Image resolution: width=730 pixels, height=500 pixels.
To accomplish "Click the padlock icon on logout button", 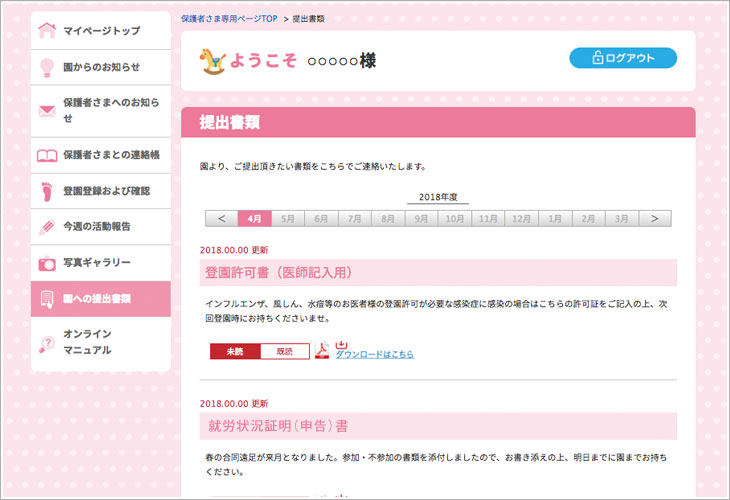I will click(597, 58).
